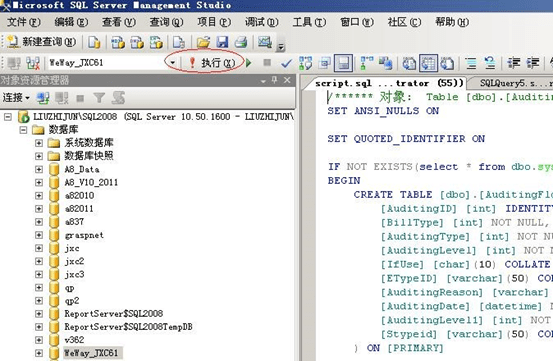Switch to the SQLQuery5 tab
This screenshot has width=553, height=361.
[515, 83]
